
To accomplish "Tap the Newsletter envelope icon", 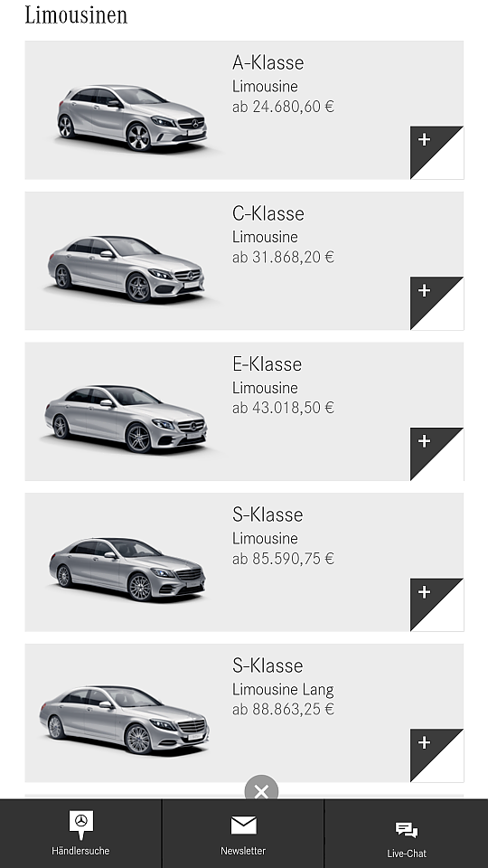I will (x=243, y=825).
